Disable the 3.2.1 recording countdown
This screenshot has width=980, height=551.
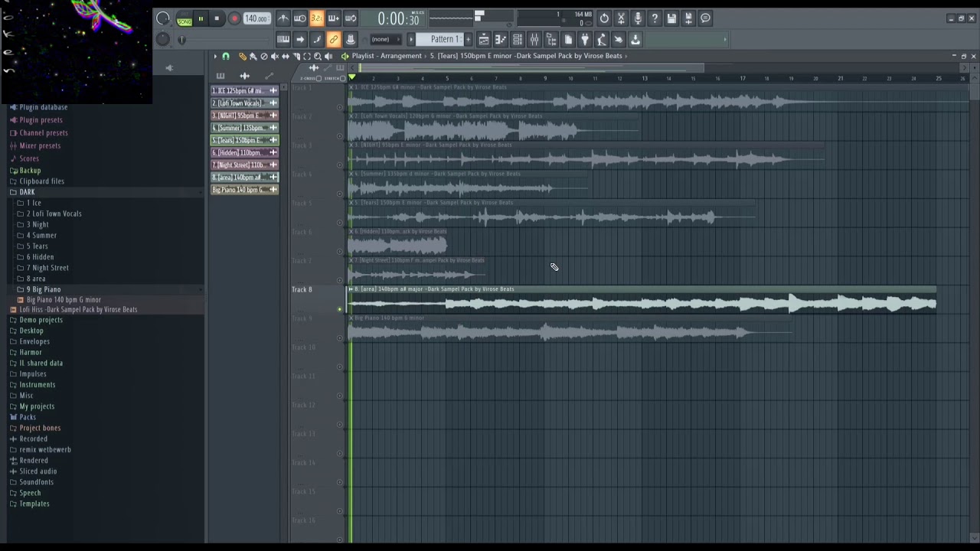coord(317,18)
